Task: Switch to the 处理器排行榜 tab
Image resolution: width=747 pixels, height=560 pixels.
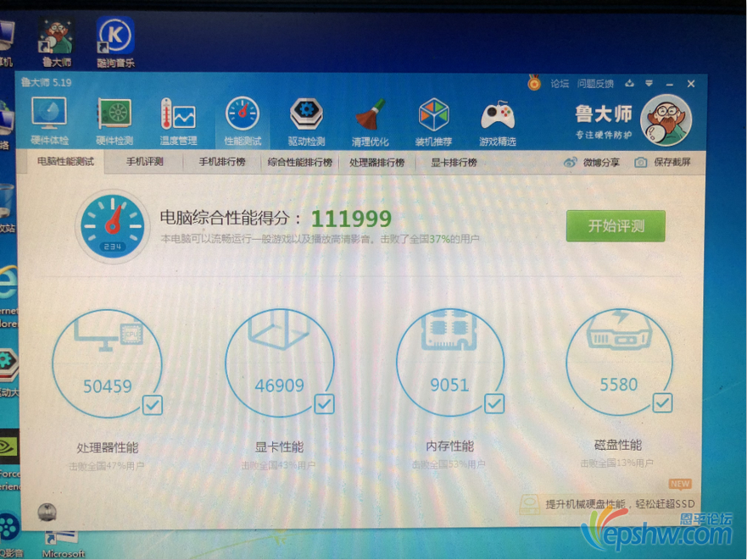Action: click(x=376, y=163)
